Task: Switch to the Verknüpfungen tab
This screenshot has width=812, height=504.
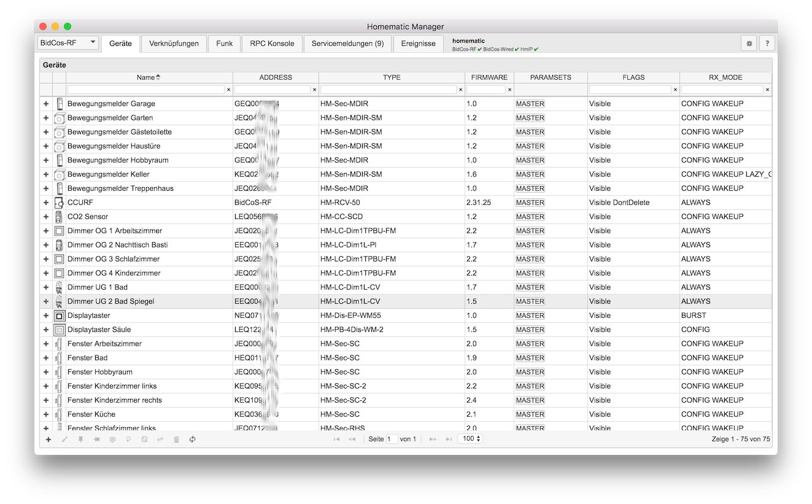Action: [x=174, y=44]
